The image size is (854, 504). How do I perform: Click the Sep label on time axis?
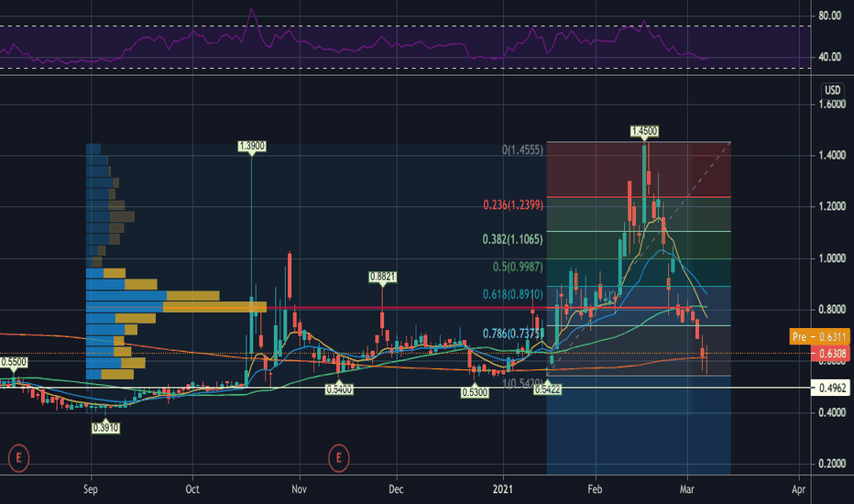(x=91, y=489)
